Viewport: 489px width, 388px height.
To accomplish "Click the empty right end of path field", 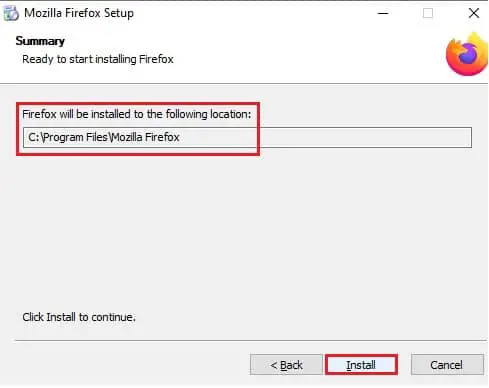I will (x=367, y=137).
